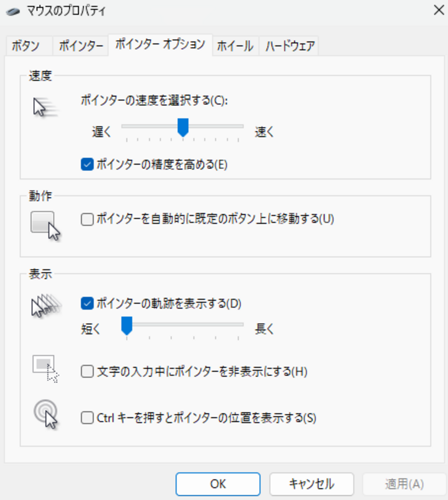Viewport: 448px width, 500px height.
Task: Check 文字の入力中にポインターを非表示にする box
Action: pyautogui.click(x=87, y=372)
